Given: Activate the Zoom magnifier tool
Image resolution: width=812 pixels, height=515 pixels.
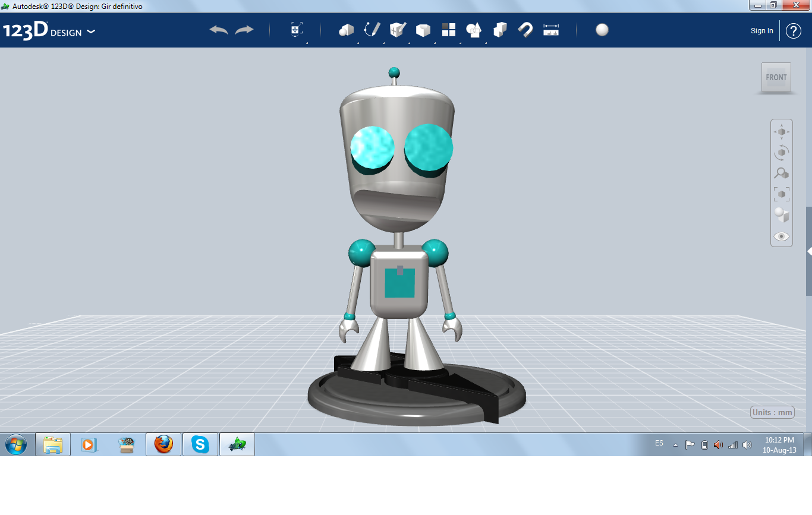Looking at the screenshot, I should tap(782, 173).
